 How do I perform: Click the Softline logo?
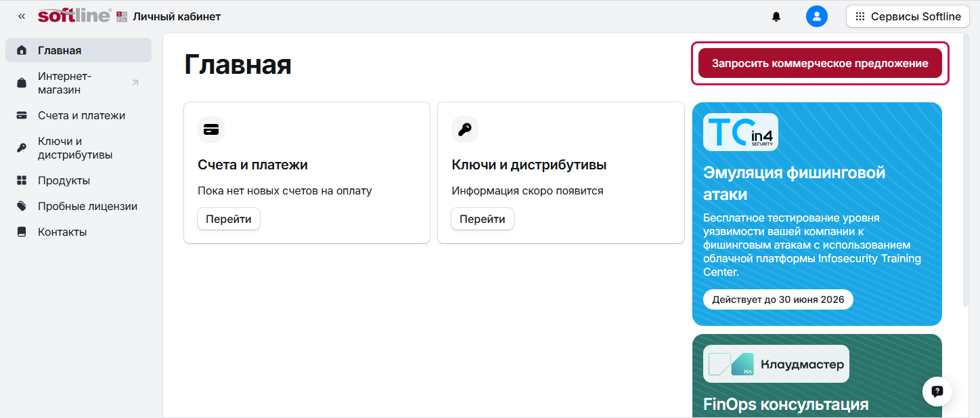(74, 16)
